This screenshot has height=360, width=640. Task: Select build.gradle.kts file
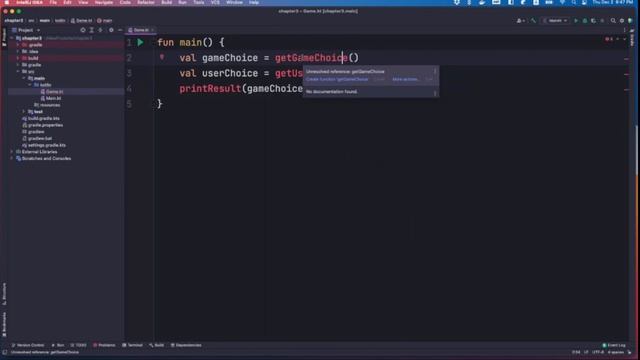[x=44, y=118]
